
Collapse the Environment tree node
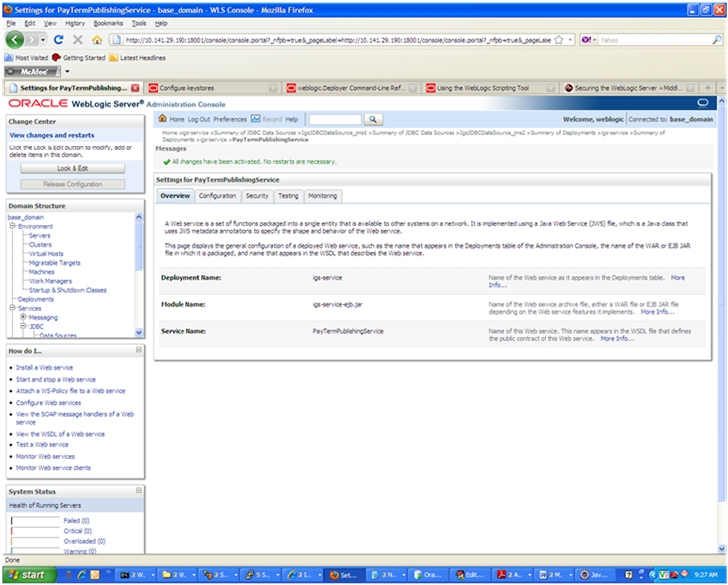(13, 226)
